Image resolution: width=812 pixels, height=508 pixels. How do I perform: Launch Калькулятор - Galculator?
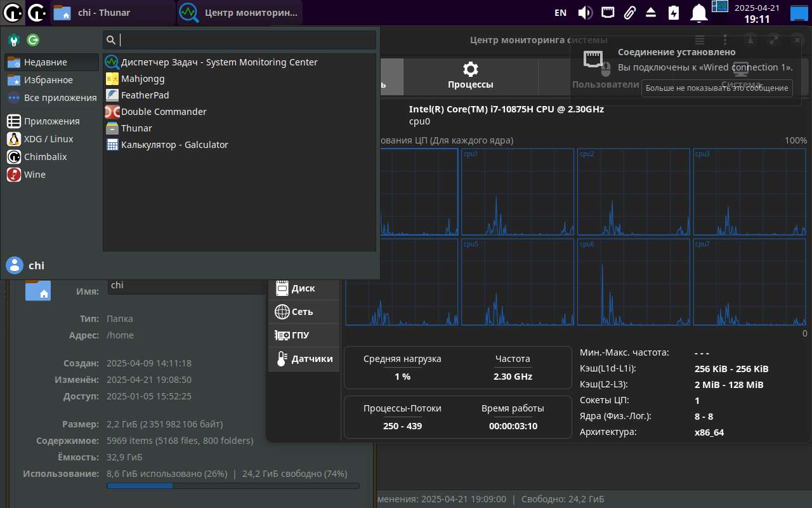click(239, 145)
